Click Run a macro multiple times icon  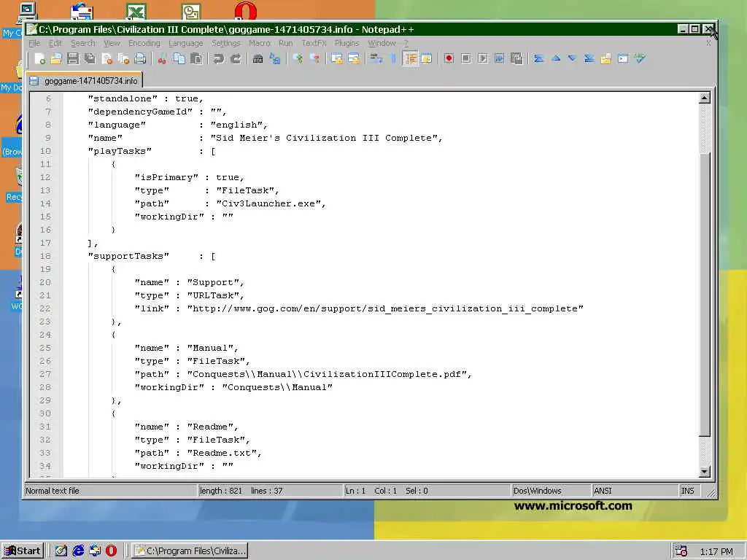[499, 58]
